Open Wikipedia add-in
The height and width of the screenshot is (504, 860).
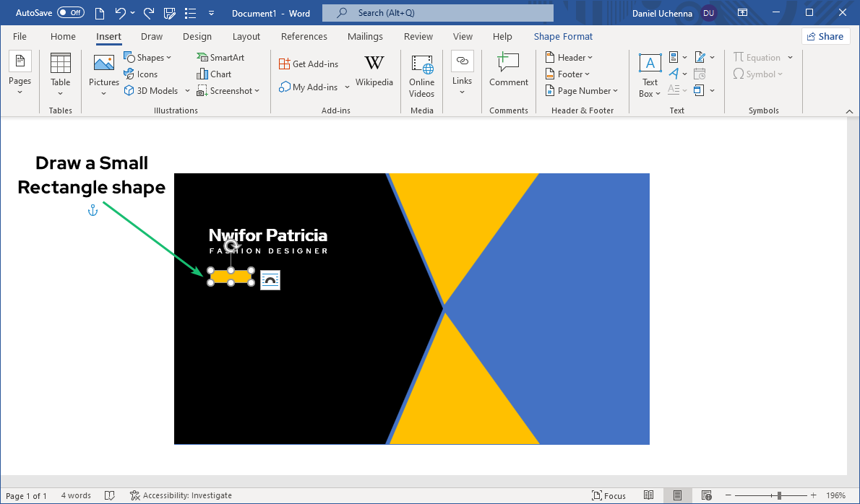(x=374, y=71)
